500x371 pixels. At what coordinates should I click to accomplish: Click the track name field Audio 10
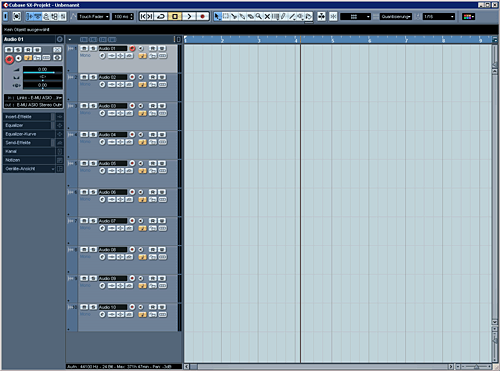(x=113, y=307)
